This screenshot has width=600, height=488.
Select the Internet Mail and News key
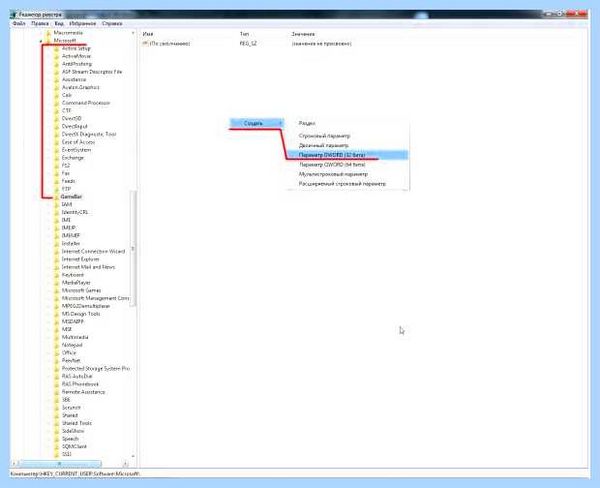point(88,267)
